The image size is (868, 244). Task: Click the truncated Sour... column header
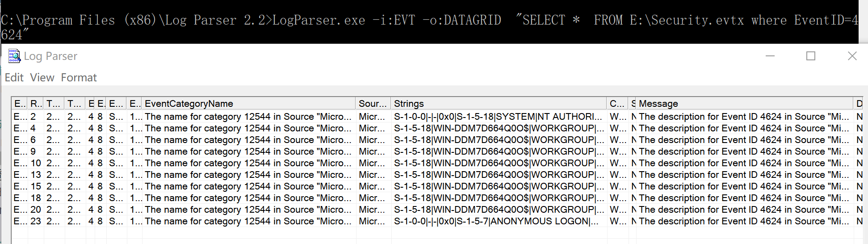[x=373, y=104]
